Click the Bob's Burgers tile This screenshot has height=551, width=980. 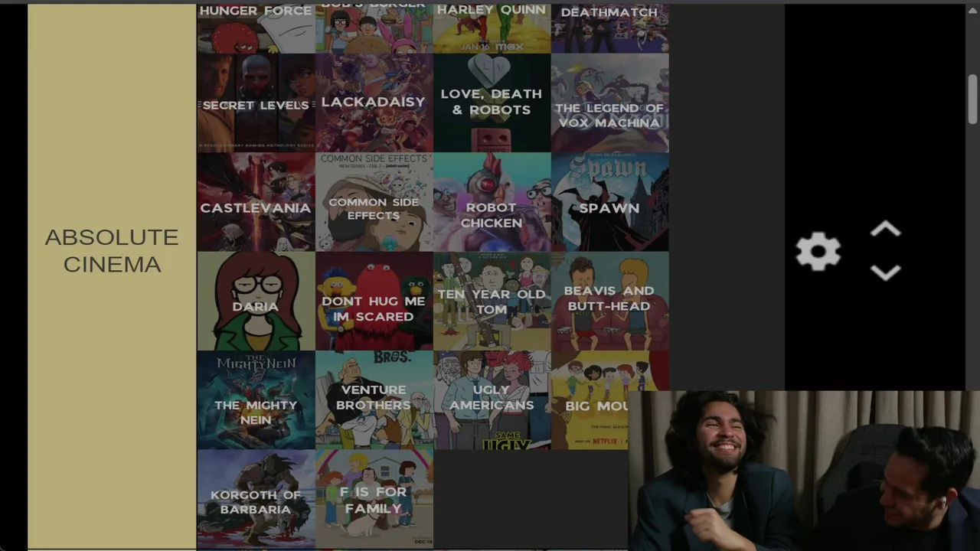click(374, 28)
